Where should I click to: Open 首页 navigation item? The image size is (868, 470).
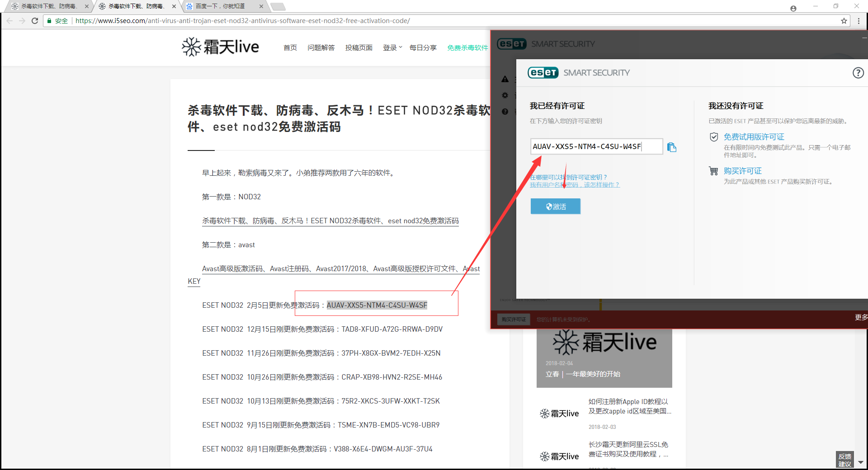coord(290,48)
